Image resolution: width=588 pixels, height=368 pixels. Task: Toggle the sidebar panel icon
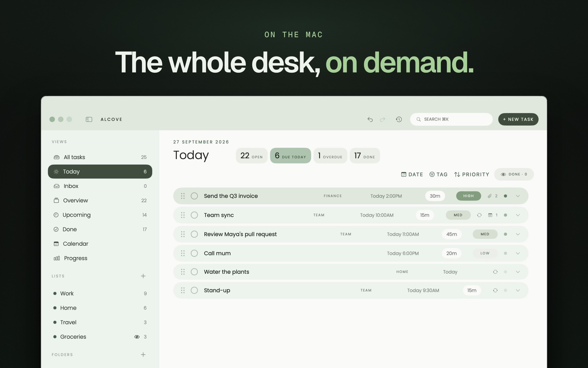pyautogui.click(x=89, y=119)
